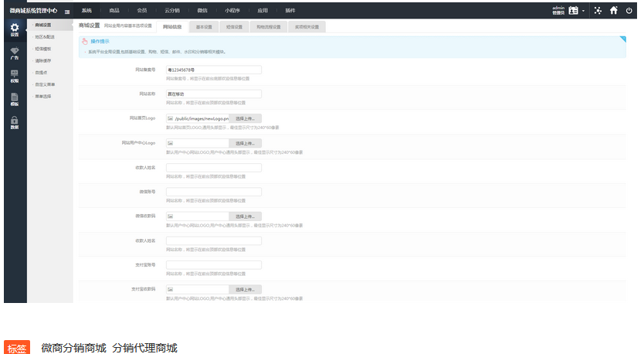
Task: Collapse the 操作提示 tips panel corner
Action: tap(622, 39)
